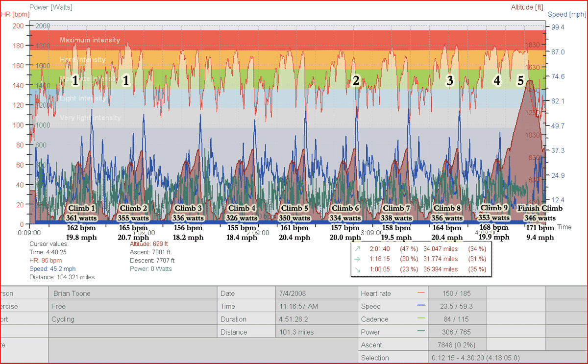
Task: Select the 23.5 / 59.3 speed value
Action: (457, 306)
